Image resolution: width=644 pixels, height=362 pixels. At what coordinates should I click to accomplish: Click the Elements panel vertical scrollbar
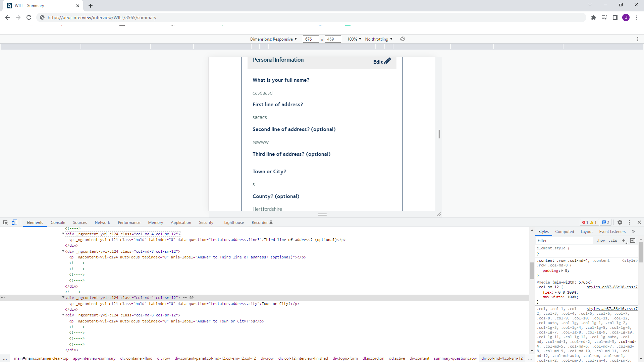[x=532, y=270]
